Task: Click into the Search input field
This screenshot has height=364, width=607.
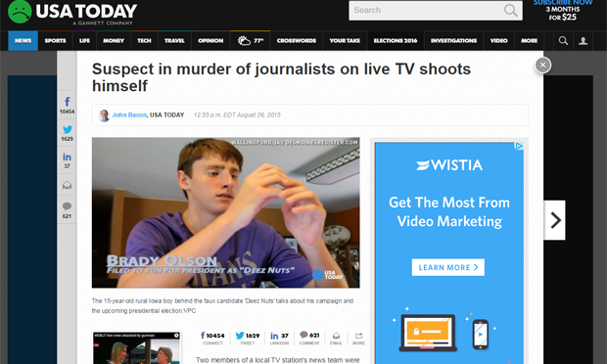Action: coord(426,11)
